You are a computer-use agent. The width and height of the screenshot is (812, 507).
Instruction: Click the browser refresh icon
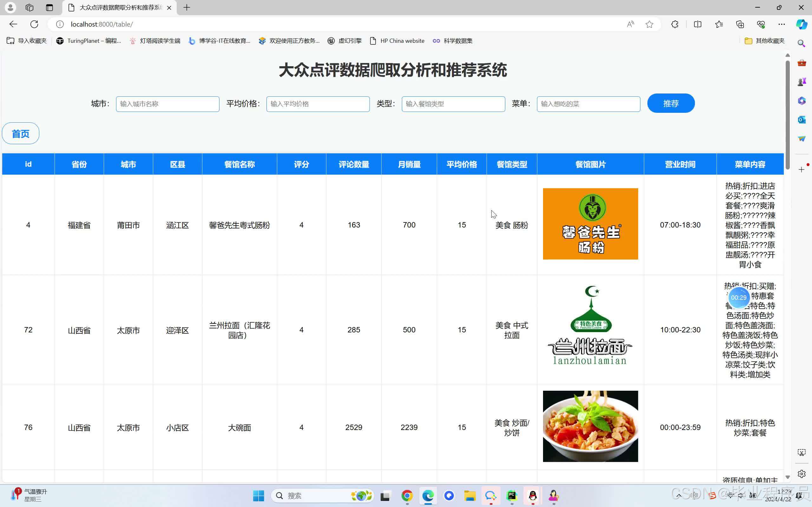34,24
